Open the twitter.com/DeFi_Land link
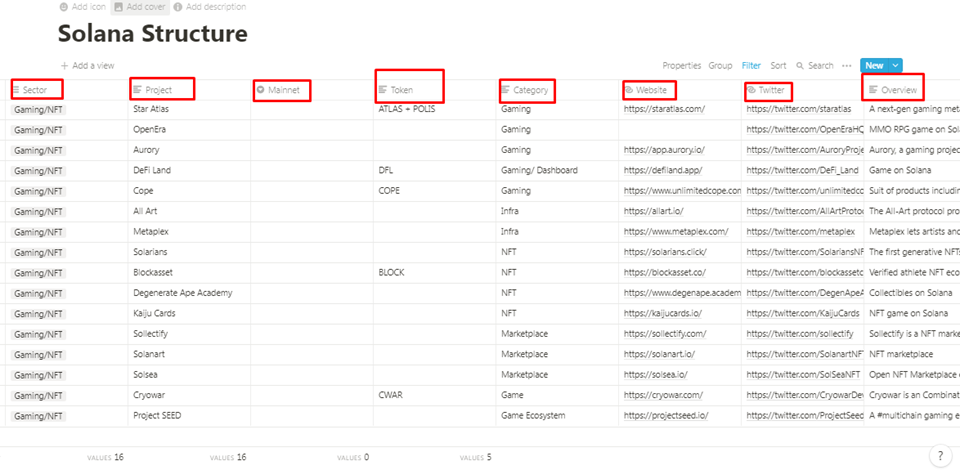 (x=802, y=170)
